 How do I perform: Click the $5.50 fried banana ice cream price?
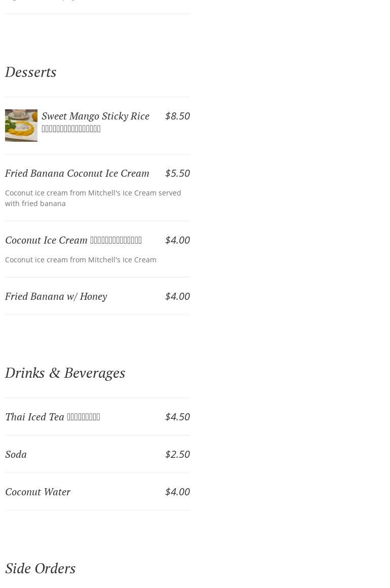coord(177,173)
